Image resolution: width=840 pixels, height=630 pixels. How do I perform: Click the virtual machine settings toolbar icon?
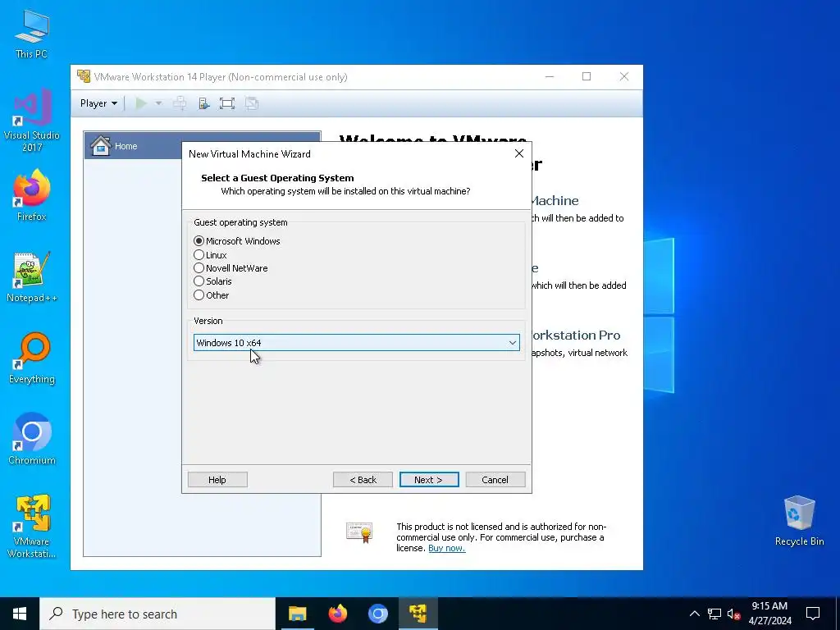(203, 103)
